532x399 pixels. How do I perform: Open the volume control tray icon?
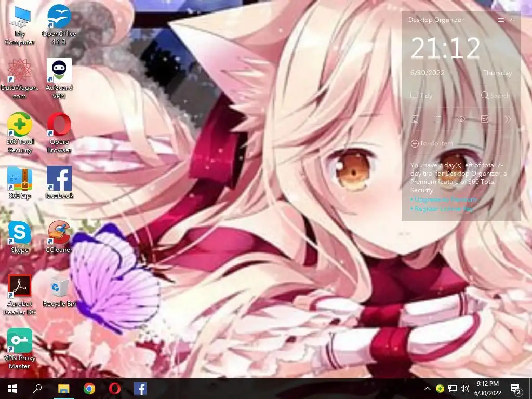coord(465,389)
